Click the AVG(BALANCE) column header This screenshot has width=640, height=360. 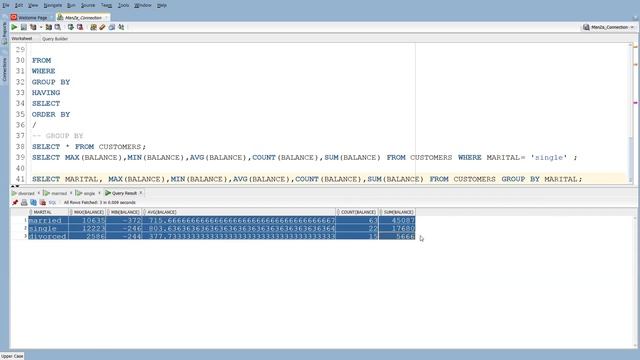tap(239, 212)
